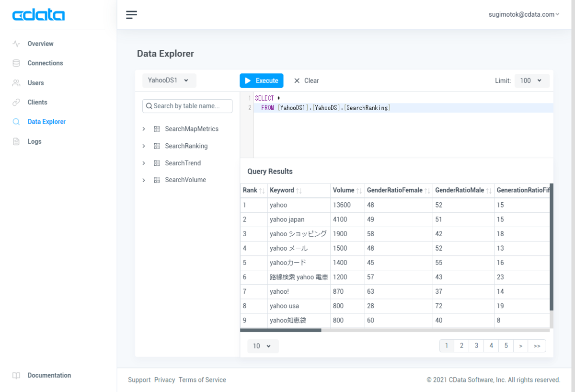Sort by Keyword column arrows
The height and width of the screenshot is (392, 575).
pyautogui.click(x=299, y=191)
